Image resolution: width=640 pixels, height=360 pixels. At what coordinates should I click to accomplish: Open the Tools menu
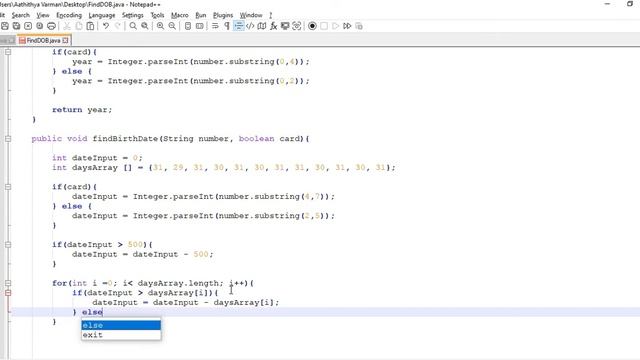pos(157,15)
